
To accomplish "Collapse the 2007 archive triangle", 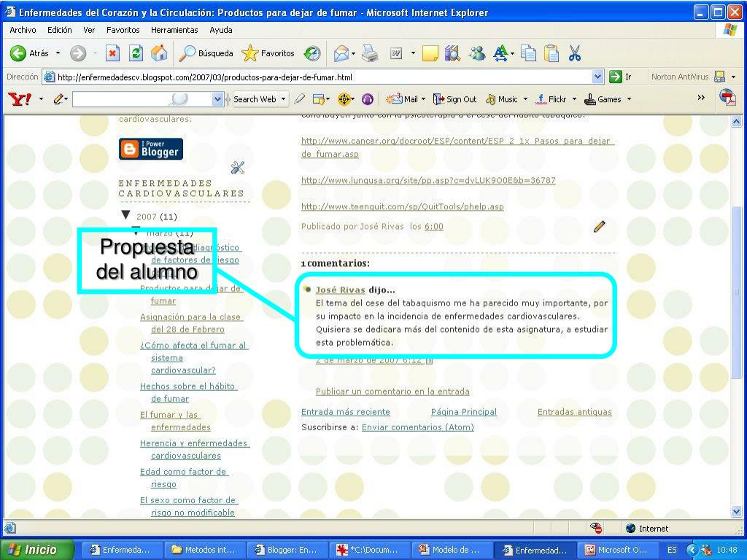I will pyautogui.click(x=125, y=215).
